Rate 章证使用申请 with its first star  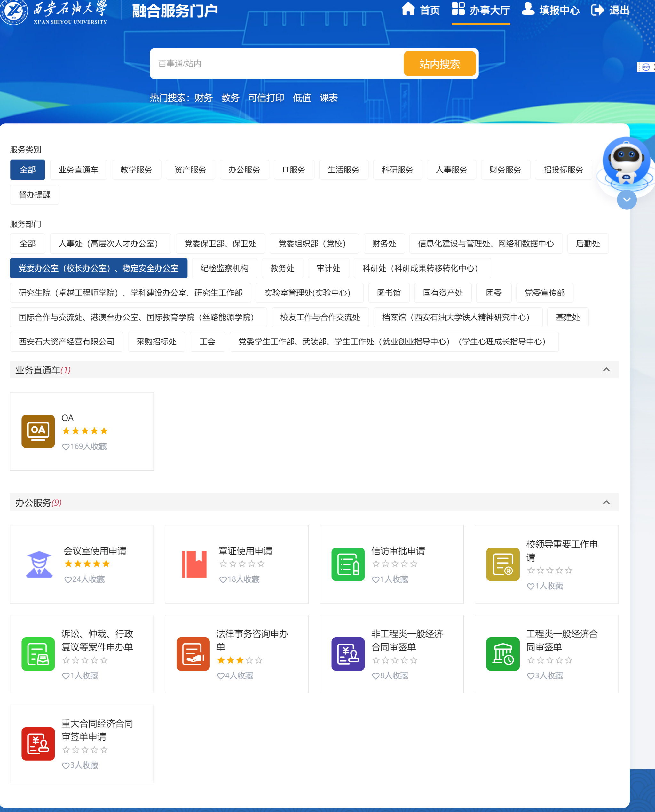(x=223, y=564)
